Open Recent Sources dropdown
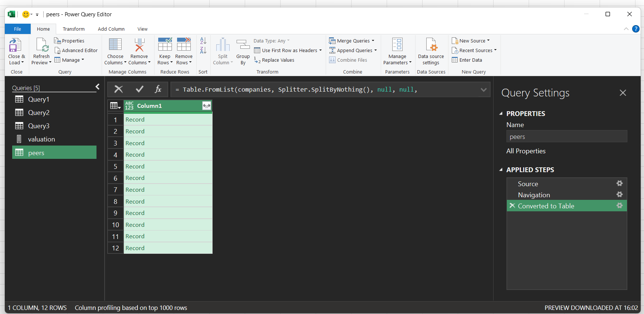 tap(474, 50)
